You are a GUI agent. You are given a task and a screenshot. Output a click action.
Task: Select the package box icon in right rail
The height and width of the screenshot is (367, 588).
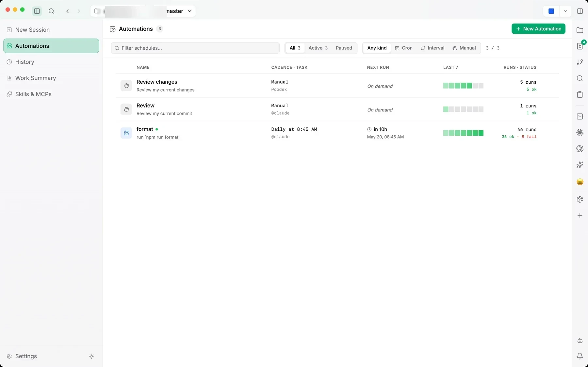point(580,199)
